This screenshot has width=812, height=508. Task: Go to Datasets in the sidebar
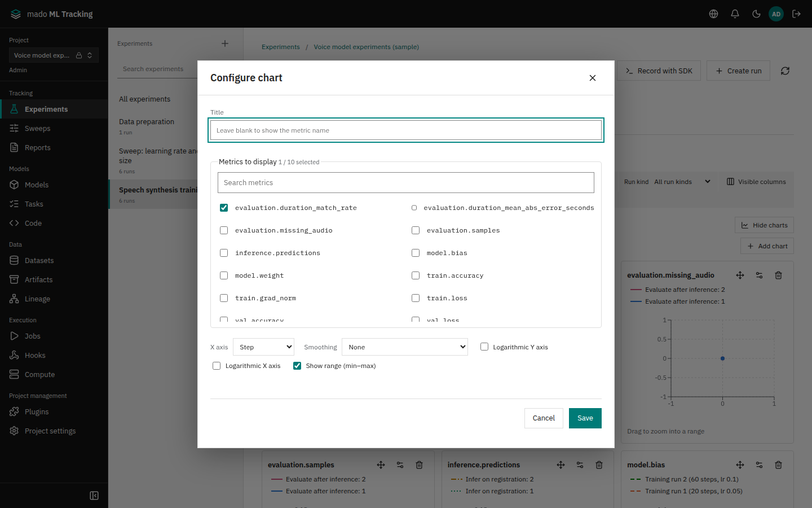54,261
